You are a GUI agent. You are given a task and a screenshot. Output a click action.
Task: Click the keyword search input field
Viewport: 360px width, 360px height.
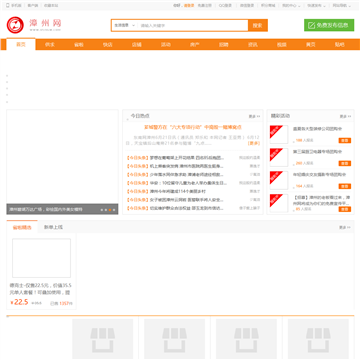tap(193, 25)
